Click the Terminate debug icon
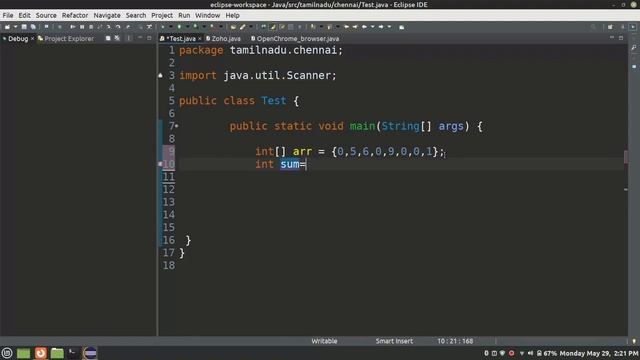The width and height of the screenshot is (640, 360). pos(91,27)
